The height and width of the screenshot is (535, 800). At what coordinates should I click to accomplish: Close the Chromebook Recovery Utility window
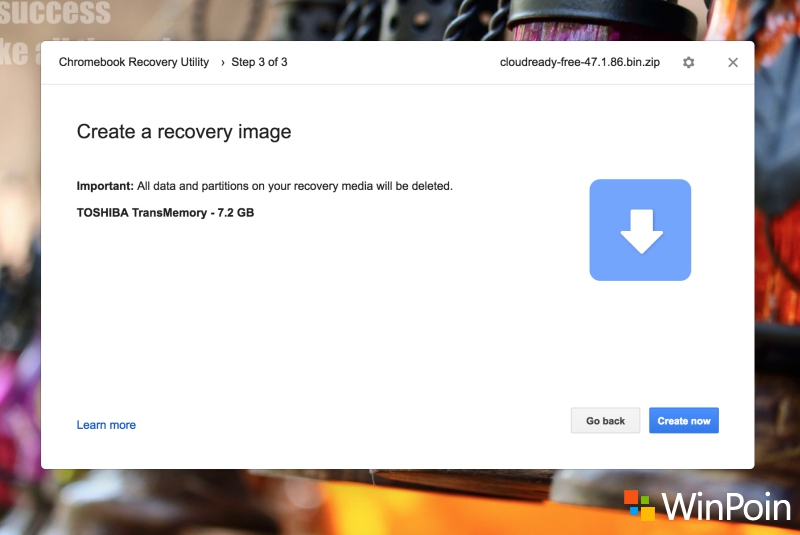733,62
